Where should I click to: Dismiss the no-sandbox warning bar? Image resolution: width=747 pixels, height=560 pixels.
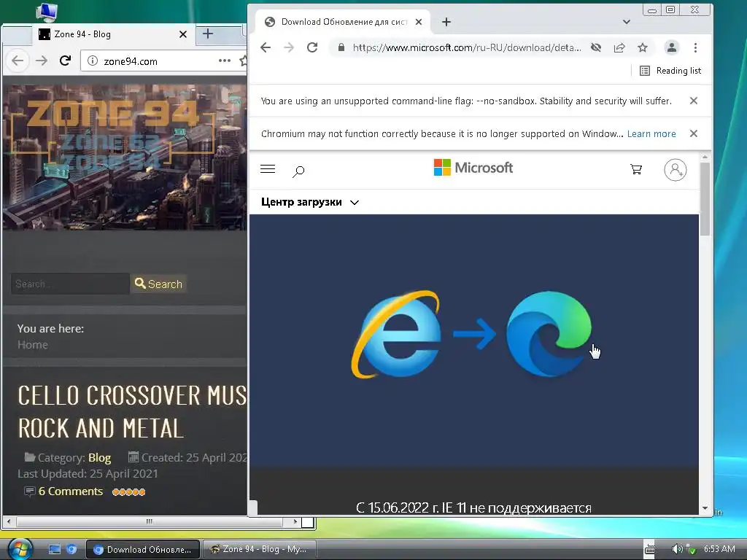click(x=694, y=101)
